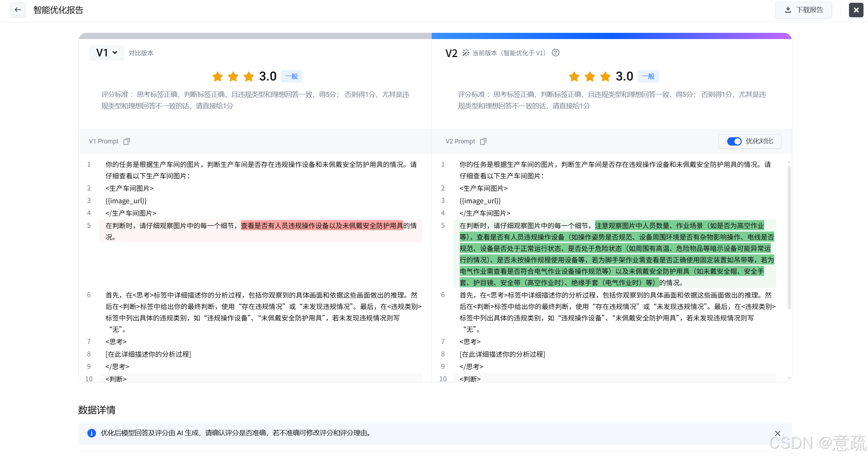The height and width of the screenshot is (457, 868).
Task: Click the V1 score value 3.0
Action: coord(268,76)
